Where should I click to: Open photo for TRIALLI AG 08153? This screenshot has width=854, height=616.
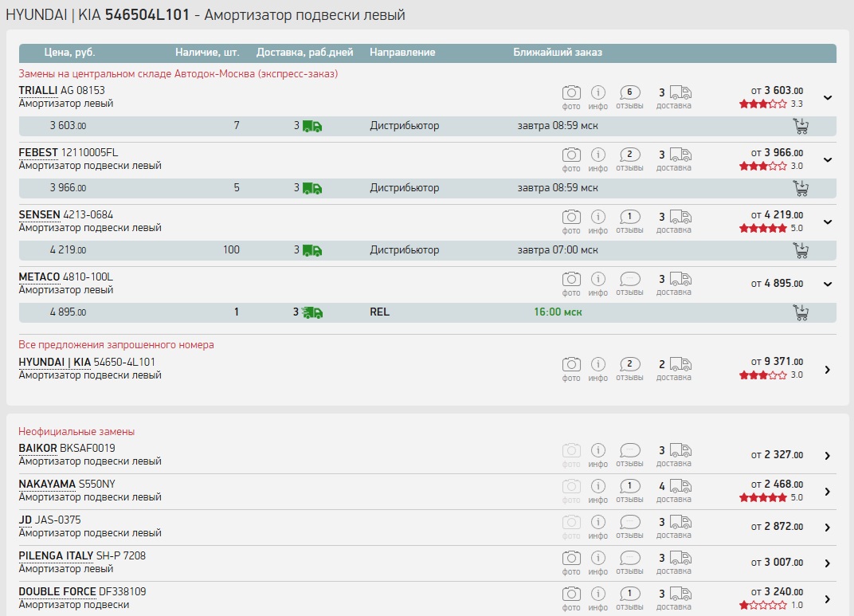pos(570,97)
